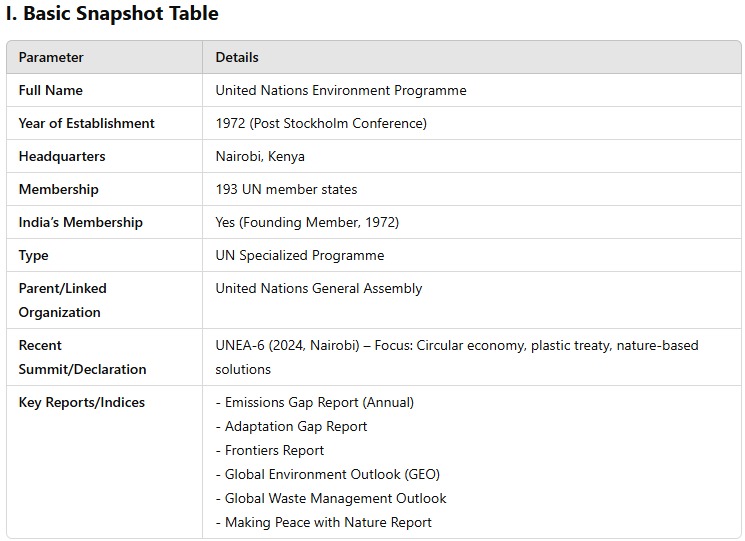745x541 pixels.
Task: Select the 'Details' column header
Action: point(237,57)
